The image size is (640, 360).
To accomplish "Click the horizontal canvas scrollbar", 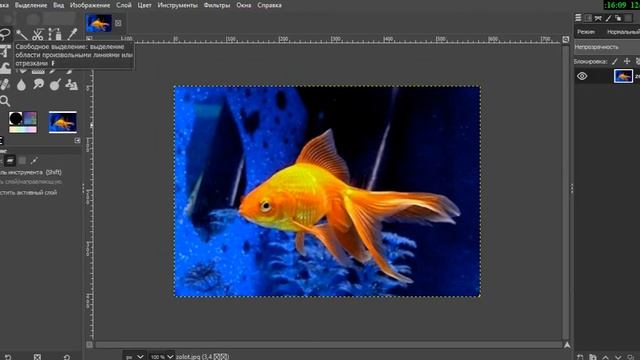I will [x=328, y=345].
